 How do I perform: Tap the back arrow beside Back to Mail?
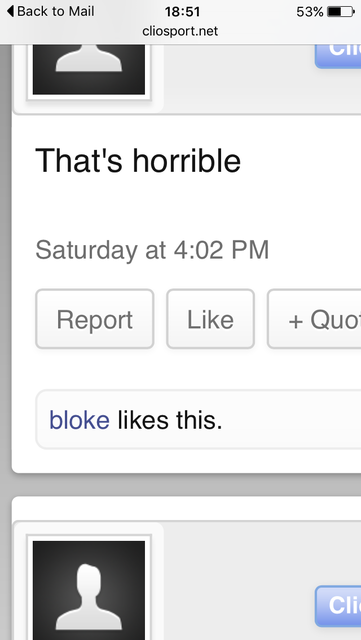pyautogui.click(x=11, y=11)
